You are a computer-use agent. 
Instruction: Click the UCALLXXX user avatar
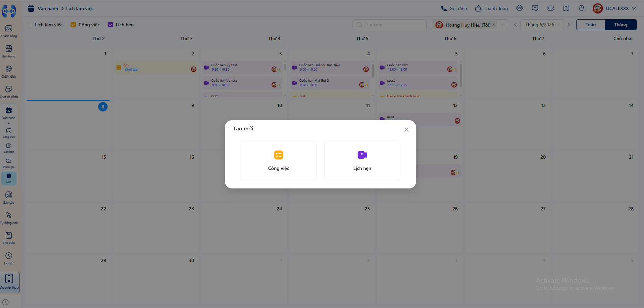597,8
